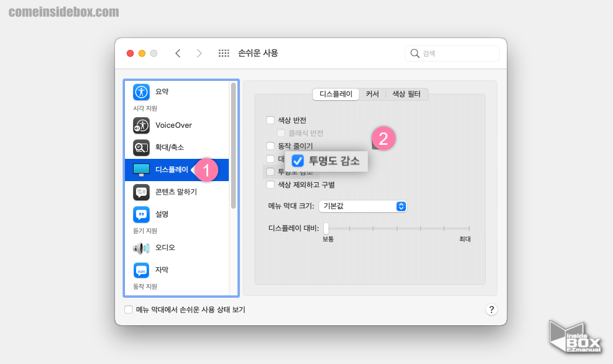Open the 요약 summary icon in sidebar
The width and height of the screenshot is (613, 364).
pyautogui.click(x=141, y=92)
